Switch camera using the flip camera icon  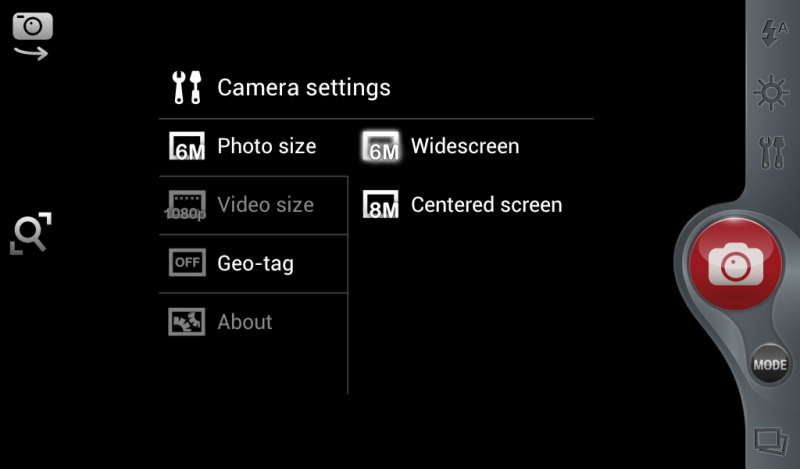(x=32, y=36)
